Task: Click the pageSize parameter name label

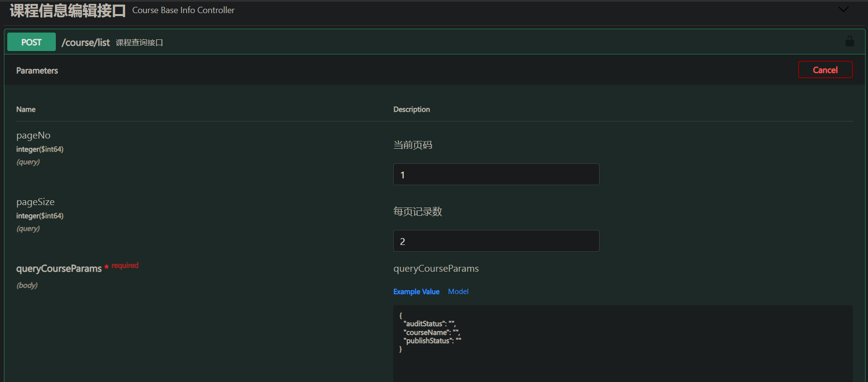Action: pyautogui.click(x=35, y=202)
